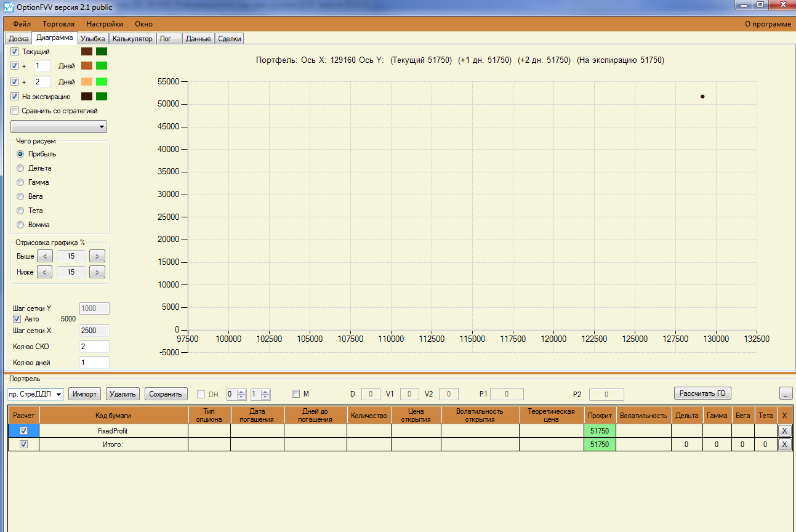Image resolution: width=796 pixels, height=532 pixels.
Task: Click the bright green swatch in +1 Дней row
Action: (x=102, y=66)
